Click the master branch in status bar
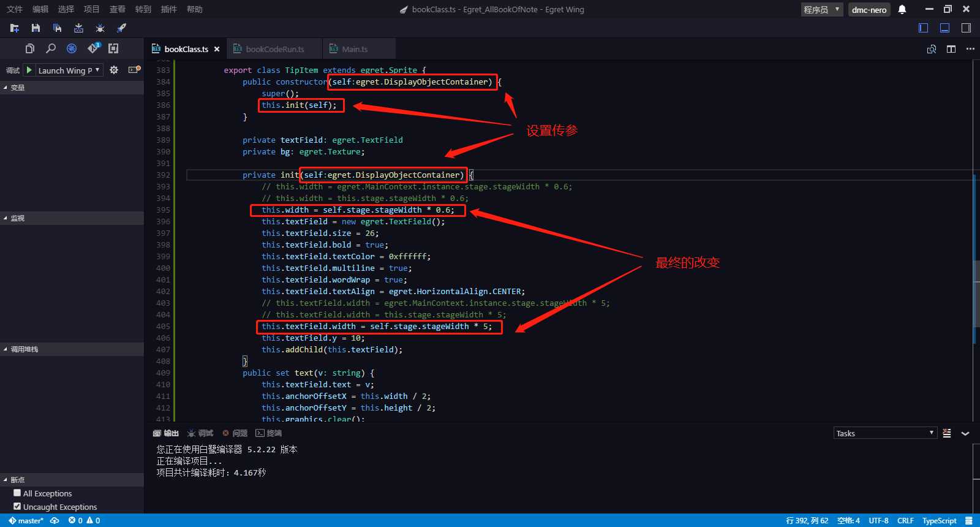This screenshot has width=980, height=527. click(x=26, y=520)
